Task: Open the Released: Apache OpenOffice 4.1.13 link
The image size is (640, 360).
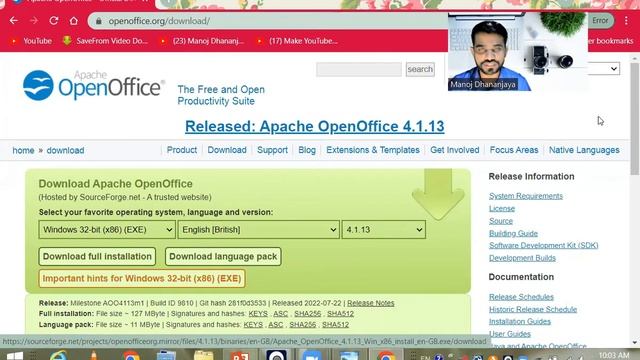Action: pyautogui.click(x=315, y=127)
